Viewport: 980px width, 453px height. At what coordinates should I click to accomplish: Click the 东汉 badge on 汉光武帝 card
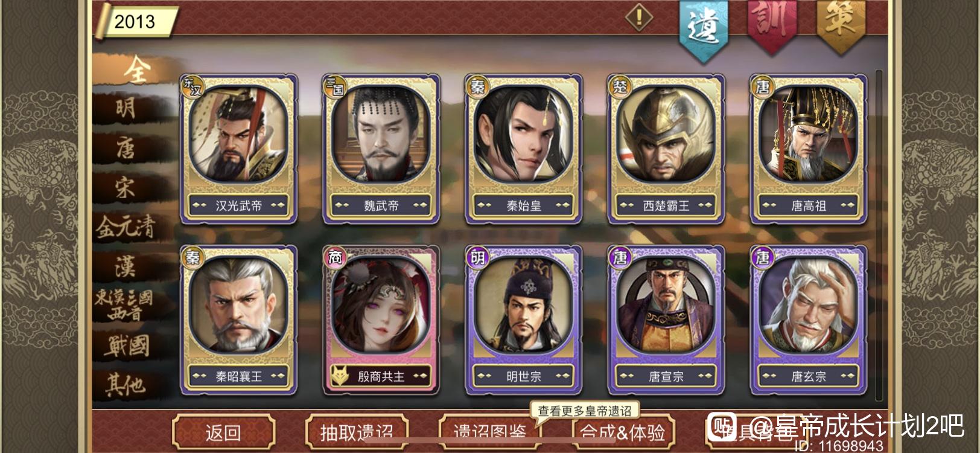click(192, 88)
